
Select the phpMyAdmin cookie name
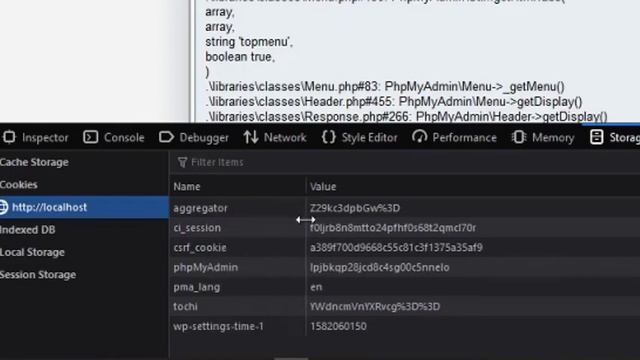(x=205, y=267)
